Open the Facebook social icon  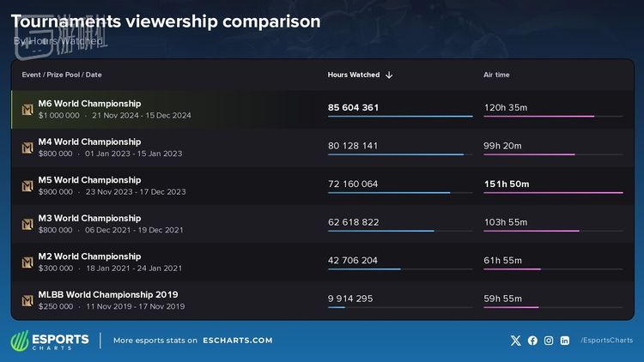[x=532, y=341]
